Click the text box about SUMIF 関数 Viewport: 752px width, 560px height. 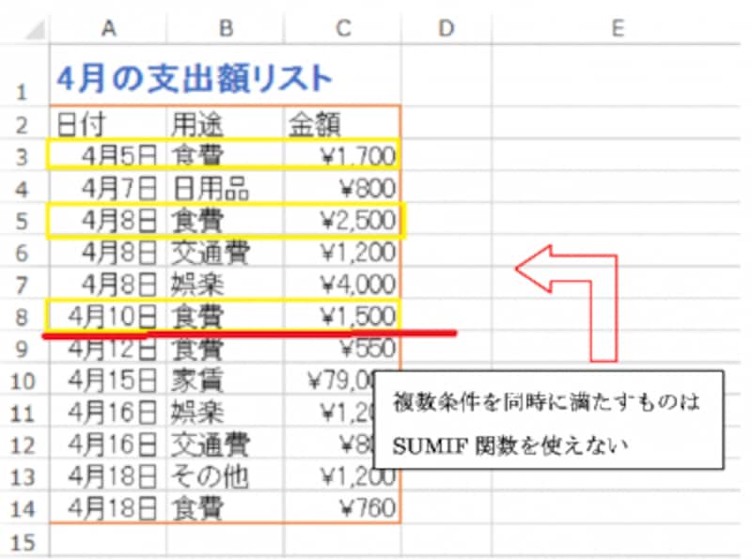pos(548,419)
